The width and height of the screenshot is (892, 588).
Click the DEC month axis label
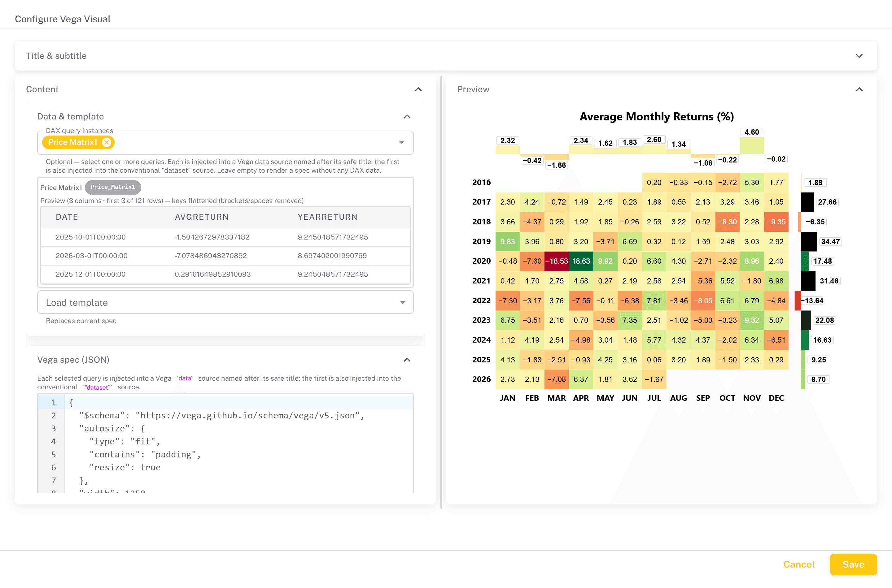pyautogui.click(x=776, y=398)
